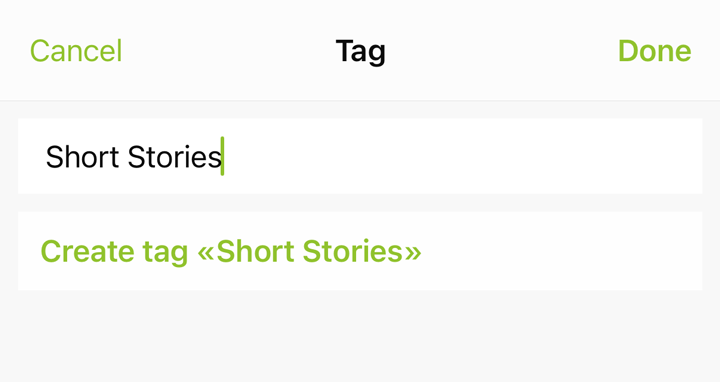The image size is (720, 382).
Task: Click the word Stories in input field
Action: (174, 157)
